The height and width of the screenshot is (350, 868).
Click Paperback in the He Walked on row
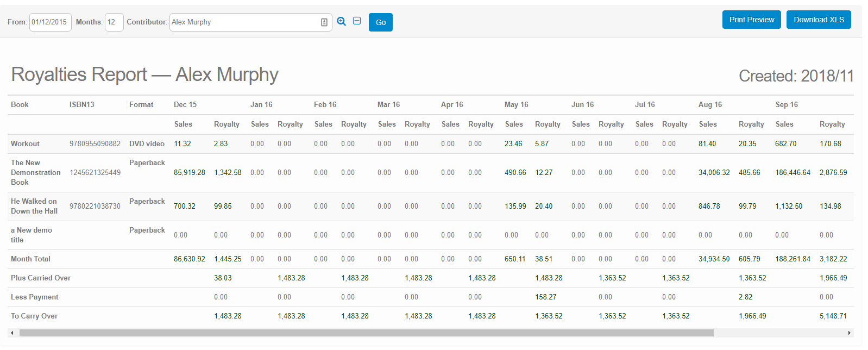pyautogui.click(x=147, y=201)
